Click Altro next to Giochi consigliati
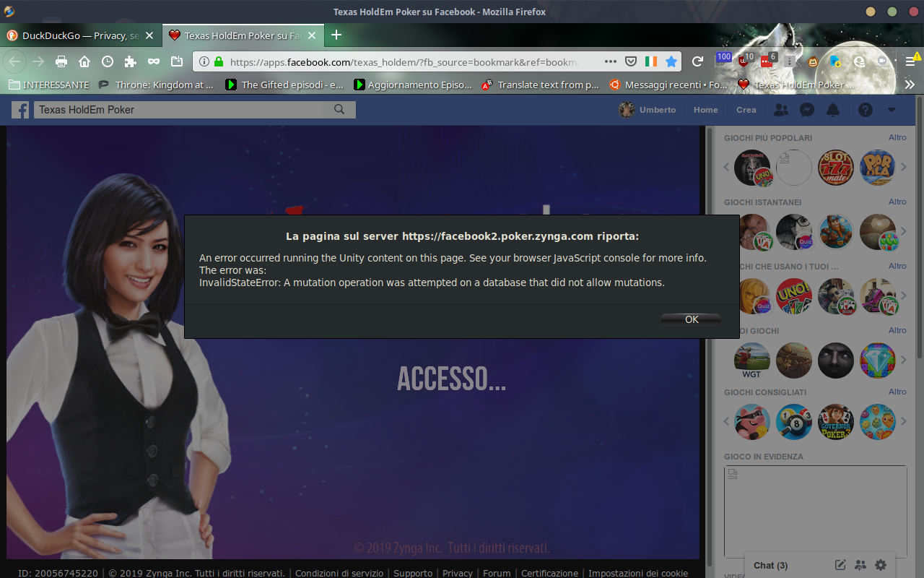Viewport: 924px width, 578px height. pos(897,392)
